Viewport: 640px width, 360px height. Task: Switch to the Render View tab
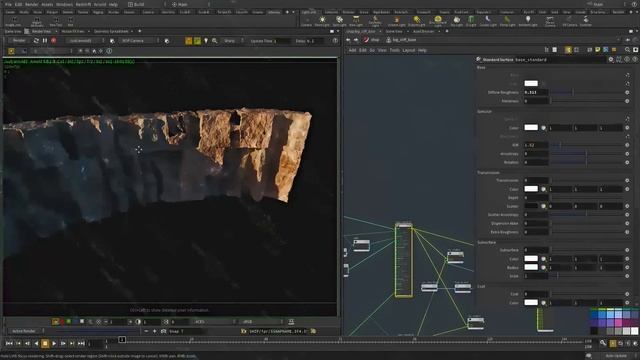(41, 31)
